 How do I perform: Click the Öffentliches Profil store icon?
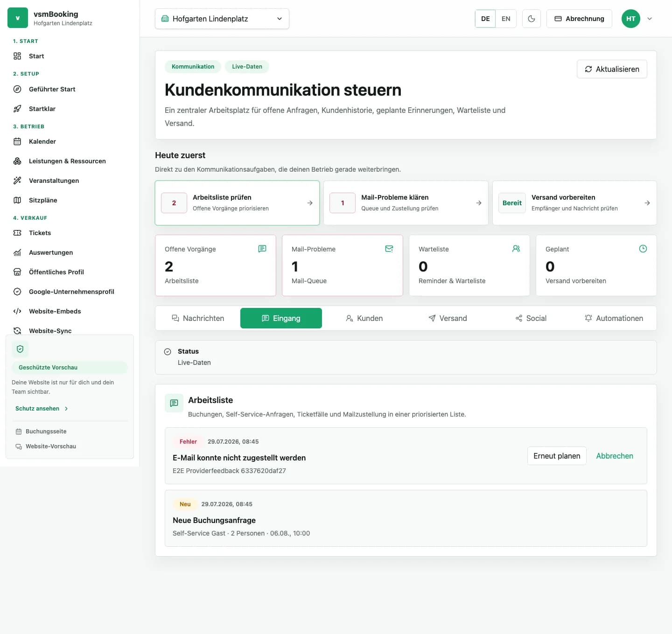(x=17, y=272)
